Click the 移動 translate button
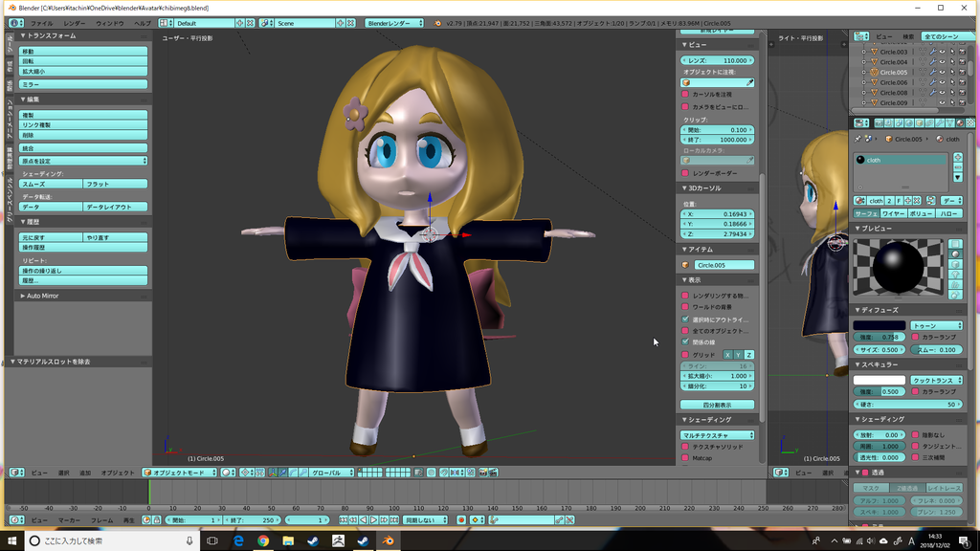980x551 pixels. coord(83,52)
